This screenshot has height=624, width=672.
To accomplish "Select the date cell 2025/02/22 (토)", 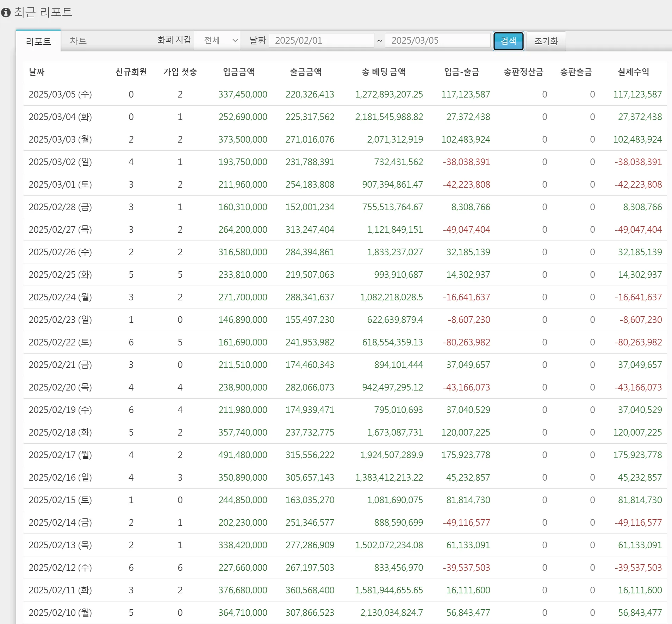I will click(60, 342).
